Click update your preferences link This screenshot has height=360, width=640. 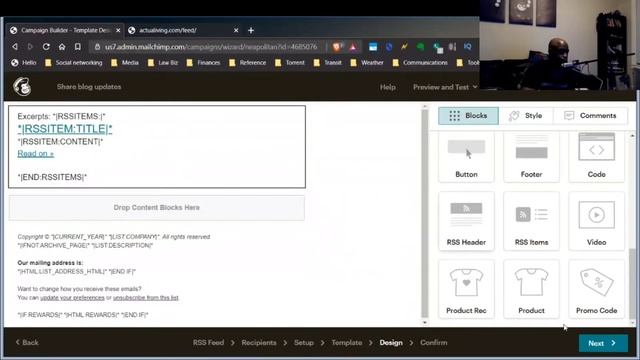click(72, 298)
